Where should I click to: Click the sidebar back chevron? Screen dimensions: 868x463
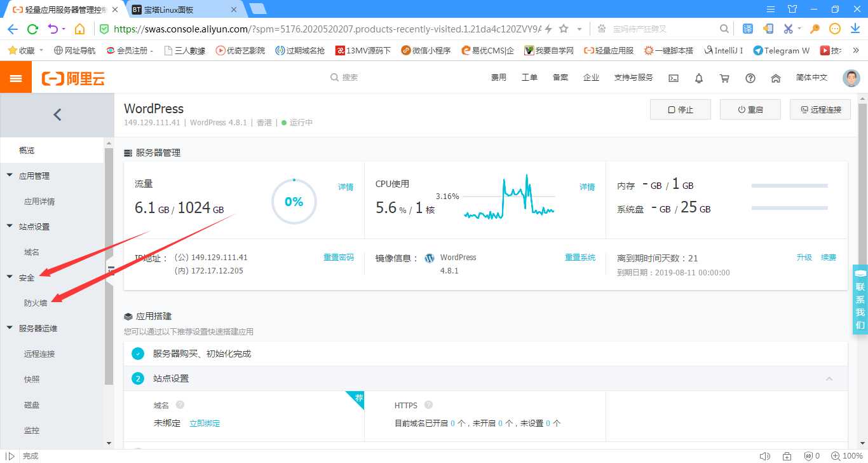click(x=57, y=114)
